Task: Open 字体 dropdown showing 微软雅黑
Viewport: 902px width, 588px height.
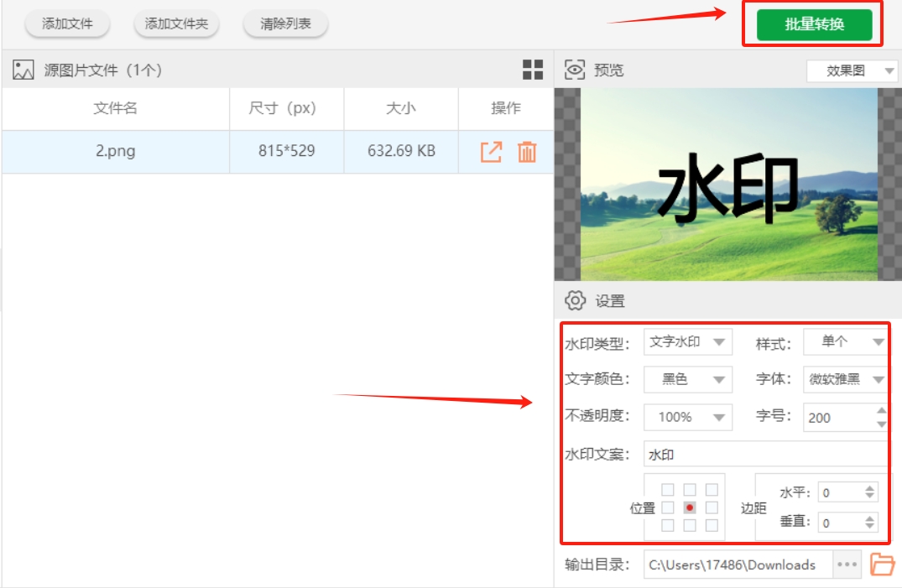Action: 844,379
